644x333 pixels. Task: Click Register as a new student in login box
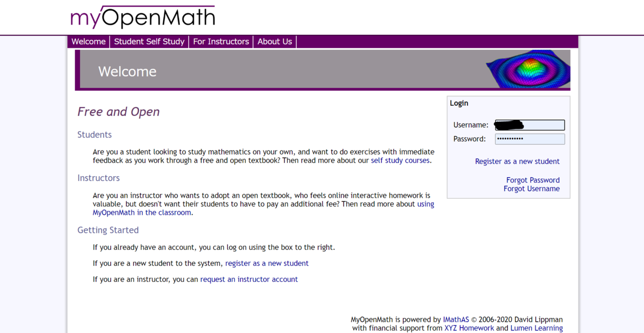pyautogui.click(x=517, y=161)
